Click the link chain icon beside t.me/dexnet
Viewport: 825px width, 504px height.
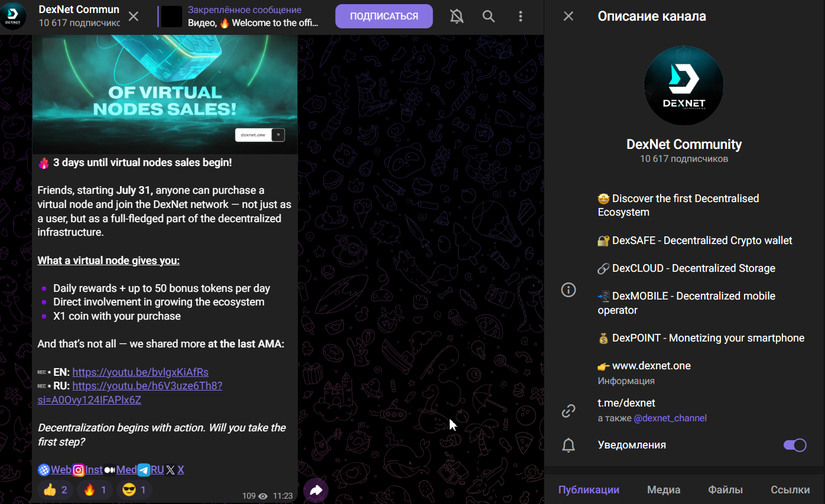click(x=569, y=411)
